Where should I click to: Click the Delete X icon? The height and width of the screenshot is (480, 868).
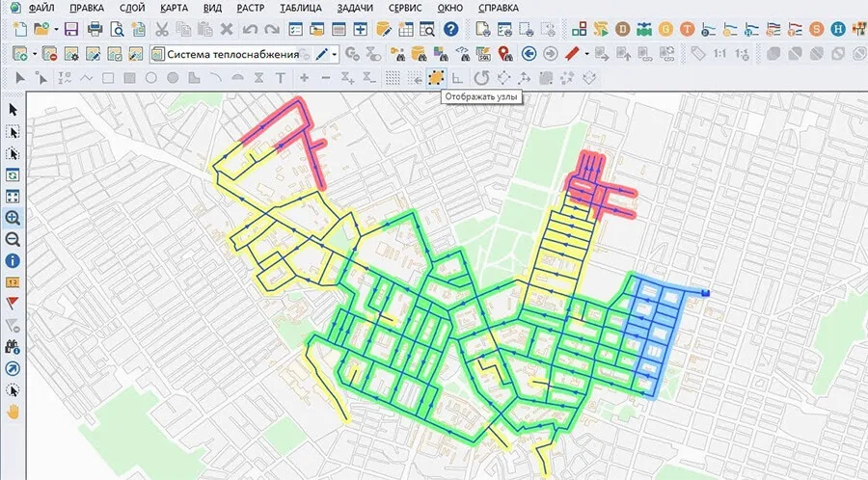pyautogui.click(x=227, y=29)
